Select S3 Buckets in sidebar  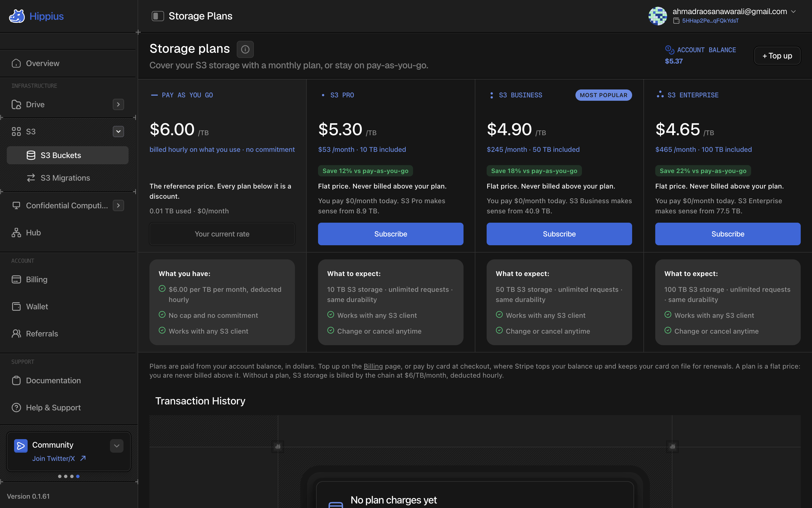click(67, 155)
